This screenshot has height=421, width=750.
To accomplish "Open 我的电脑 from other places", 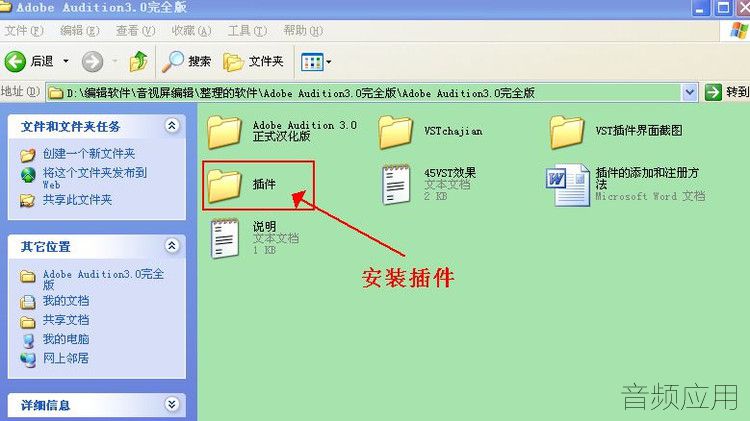I will (66, 339).
